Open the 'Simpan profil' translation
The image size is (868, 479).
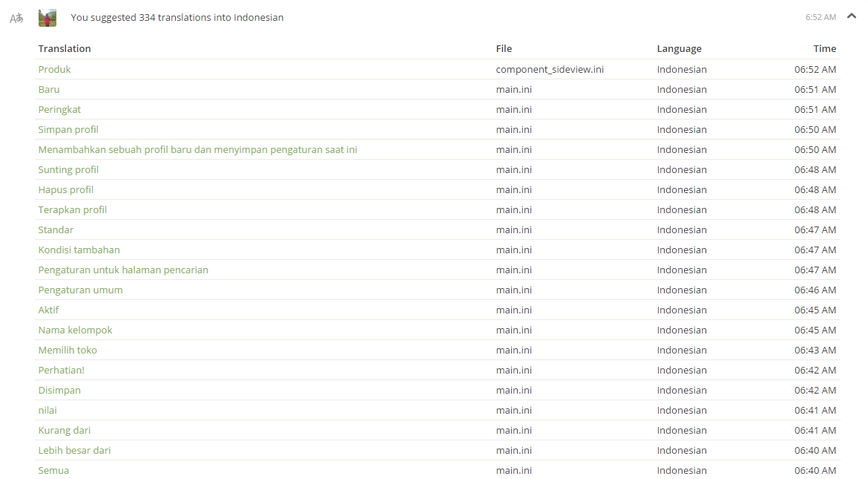pyautogui.click(x=68, y=129)
